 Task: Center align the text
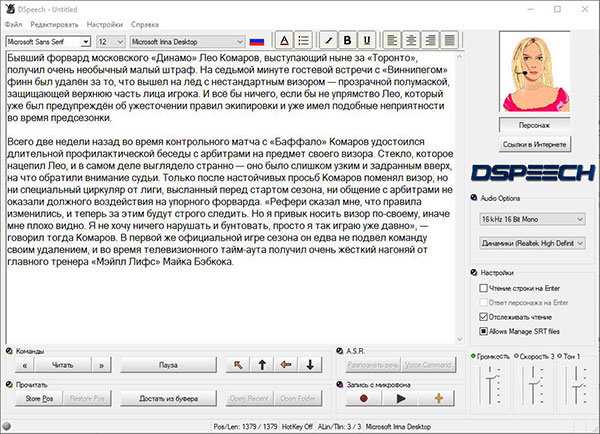coord(411,40)
